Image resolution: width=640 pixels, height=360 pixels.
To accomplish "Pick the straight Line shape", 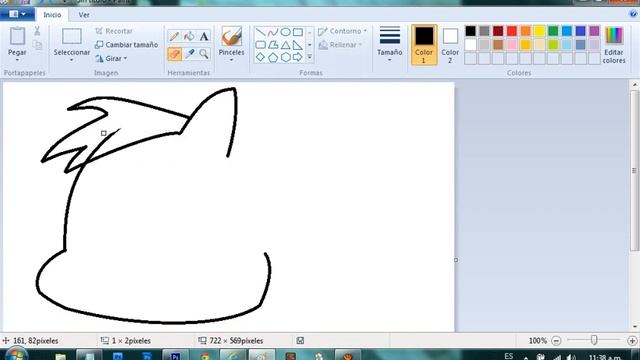I will pyautogui.click(x=260, y=32).
